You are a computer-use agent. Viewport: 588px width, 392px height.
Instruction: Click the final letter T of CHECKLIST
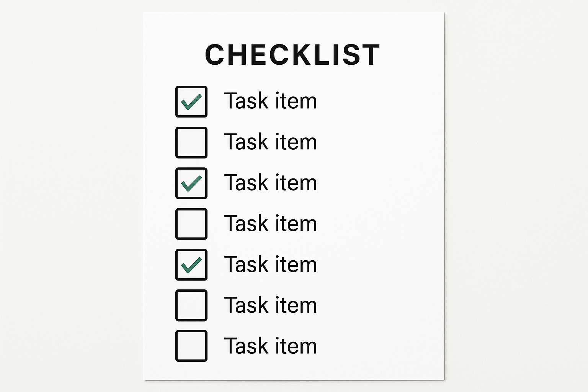pos(370,54)
